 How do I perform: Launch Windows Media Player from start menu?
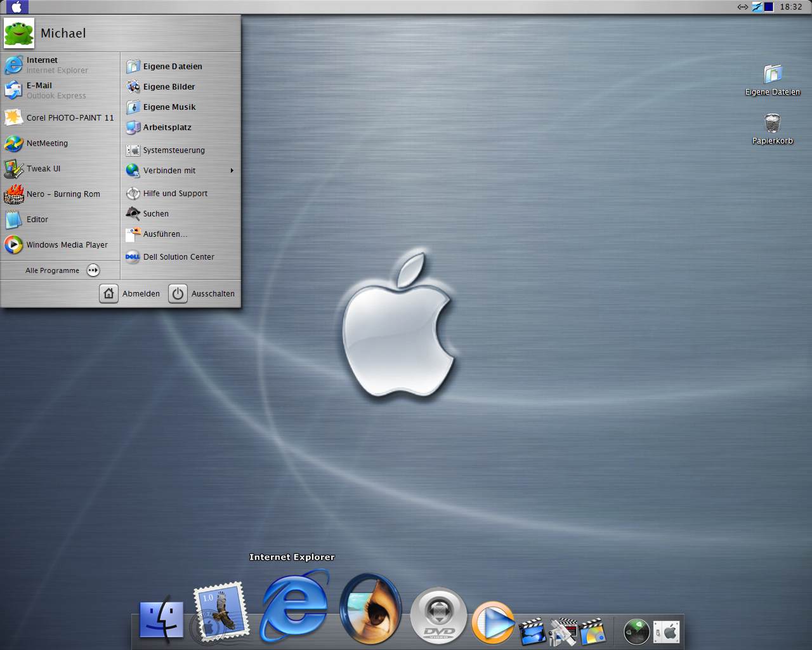(x=61, y=244)
